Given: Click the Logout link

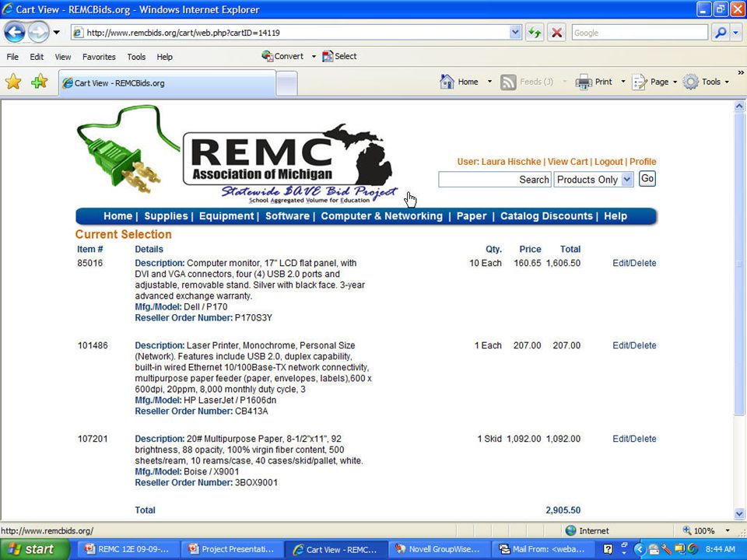Looking at the screenshot, I should click(x=608, y=162).
